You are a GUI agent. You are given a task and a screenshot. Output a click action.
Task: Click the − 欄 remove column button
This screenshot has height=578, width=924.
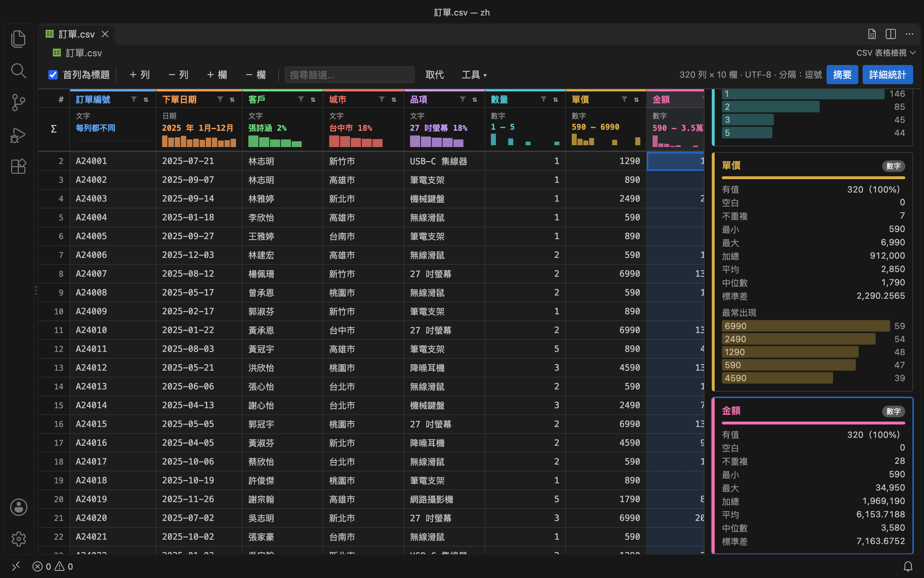[256, 74]
